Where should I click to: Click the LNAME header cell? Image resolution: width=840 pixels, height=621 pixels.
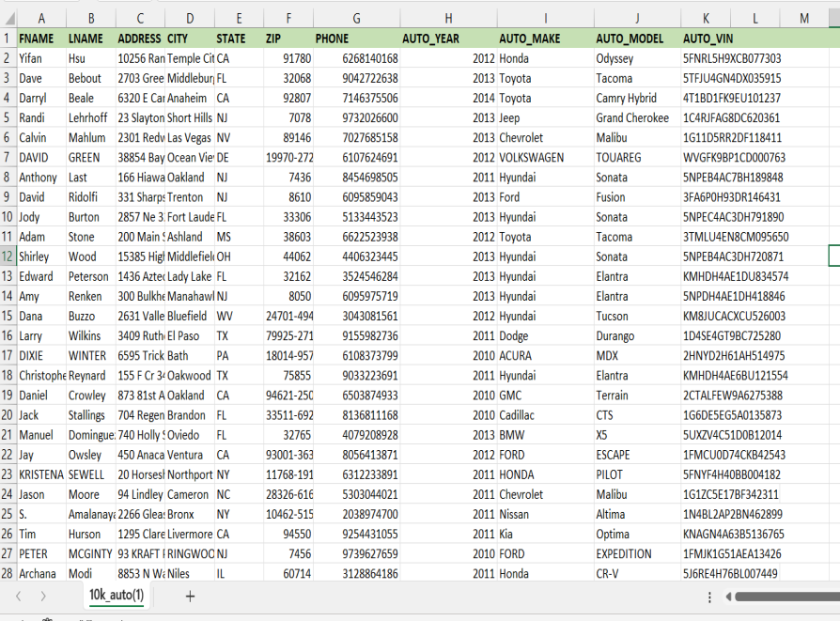tap(90, 39)
